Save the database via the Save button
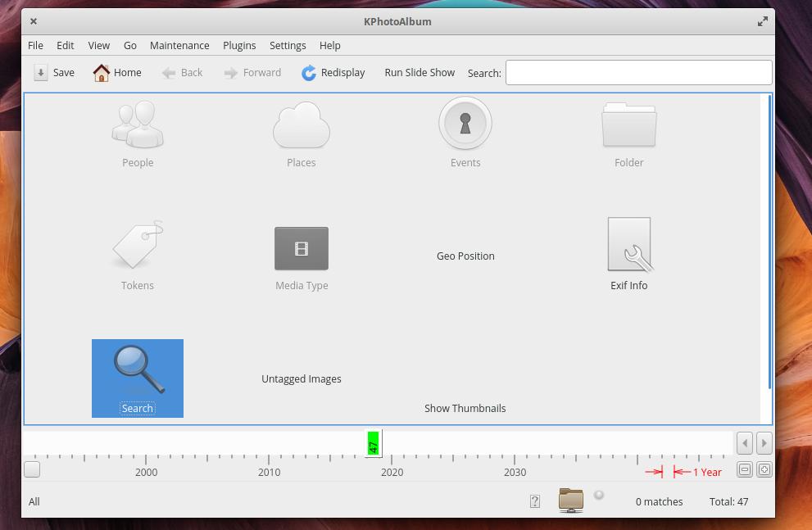 click(x=54, y=72)
